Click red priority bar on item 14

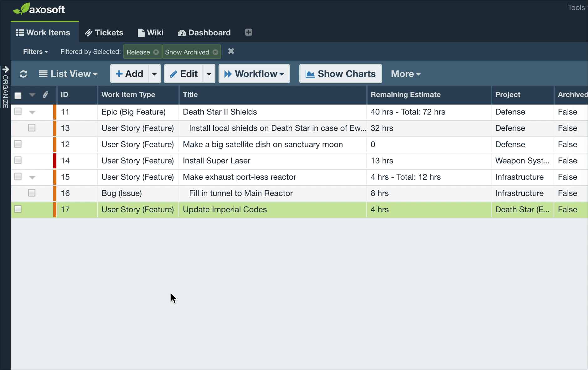[x=55, y=161]
